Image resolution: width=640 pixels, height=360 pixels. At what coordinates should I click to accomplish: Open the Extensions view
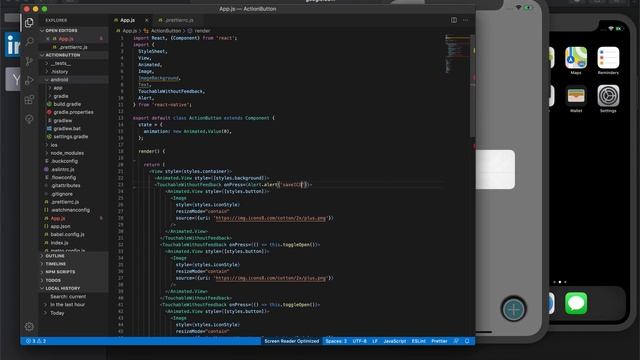tap(29, 100)
